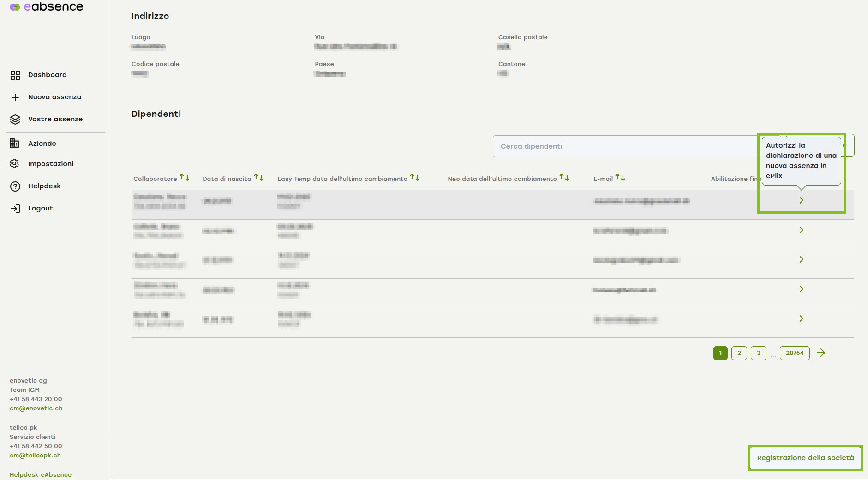Click the plus icon for Nuova assenza

tap(15, 97)
